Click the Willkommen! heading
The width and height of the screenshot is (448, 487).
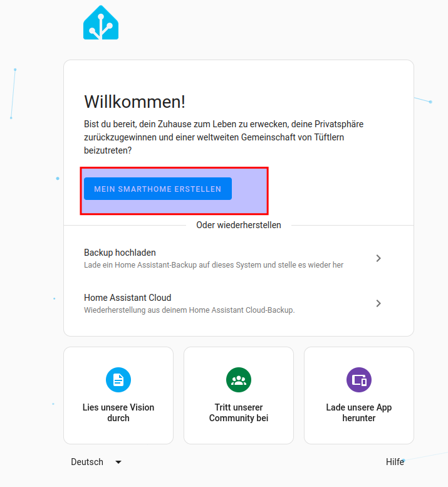click(135, 102)
